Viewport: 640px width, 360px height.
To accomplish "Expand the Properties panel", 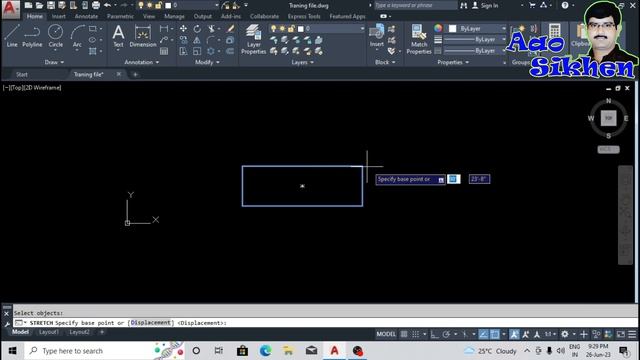I will pos(453,62).
